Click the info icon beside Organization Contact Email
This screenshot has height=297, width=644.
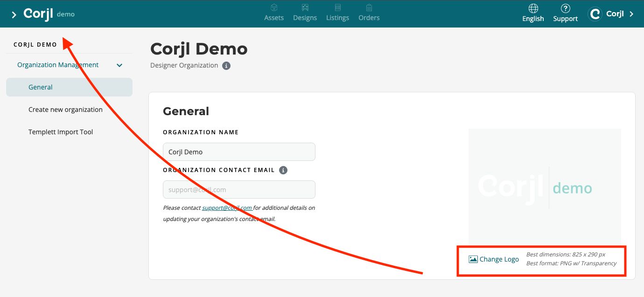283,170
